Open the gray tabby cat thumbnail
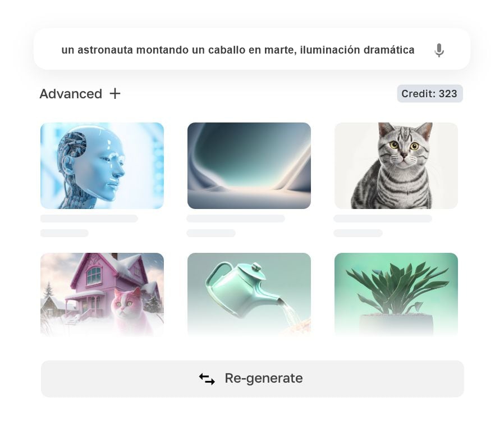This screenshot has width=504, height=427. pos(396,165)
